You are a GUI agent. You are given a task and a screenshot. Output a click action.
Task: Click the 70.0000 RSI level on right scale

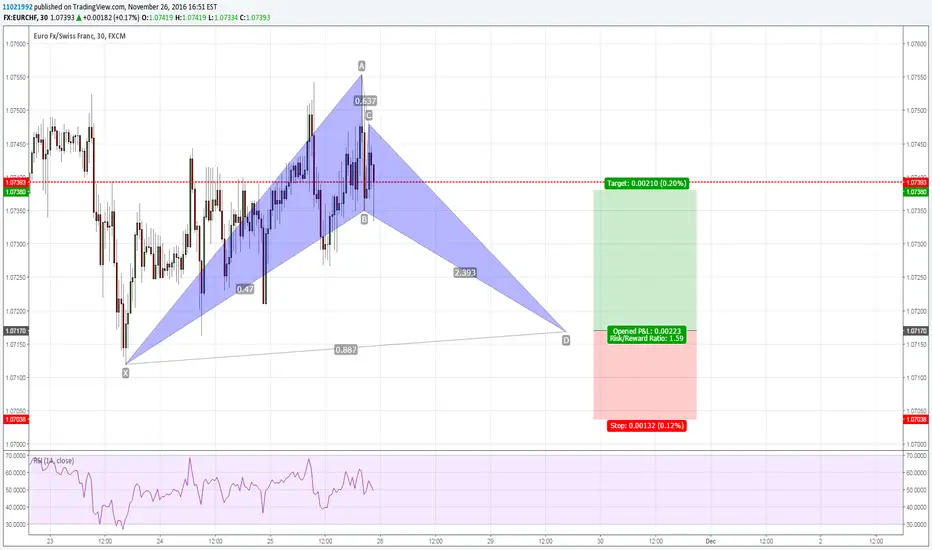coord(917,455)
